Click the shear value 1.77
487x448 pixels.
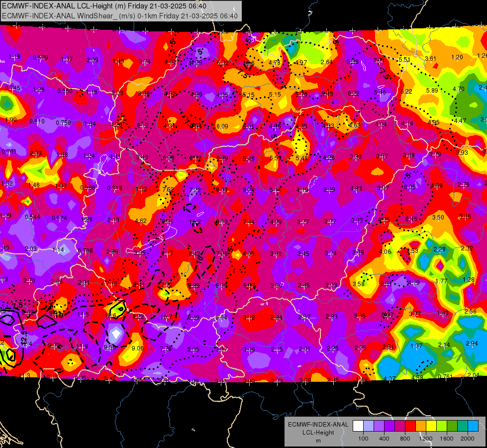click(441, 281)
